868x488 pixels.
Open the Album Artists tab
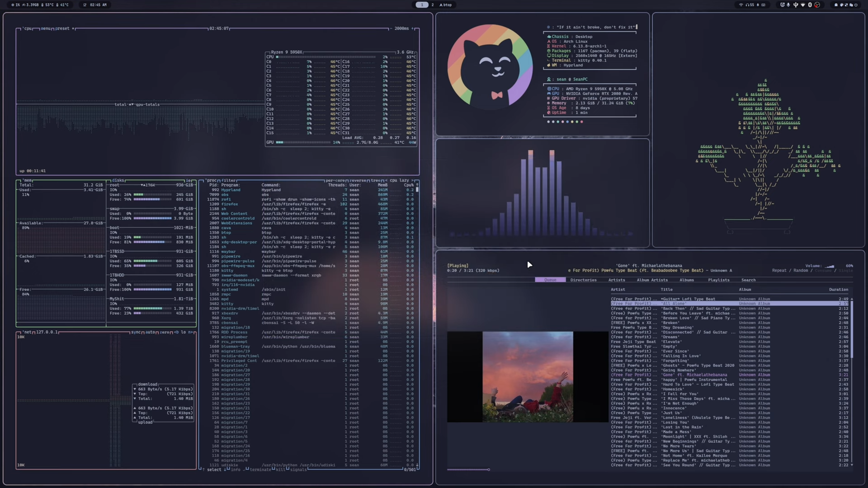click(x=652, y=280)
